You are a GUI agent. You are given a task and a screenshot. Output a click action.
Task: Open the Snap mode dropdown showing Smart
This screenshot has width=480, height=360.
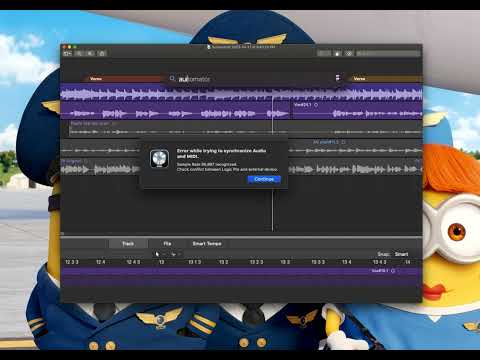pyautogui.click(x=401, y=254)
